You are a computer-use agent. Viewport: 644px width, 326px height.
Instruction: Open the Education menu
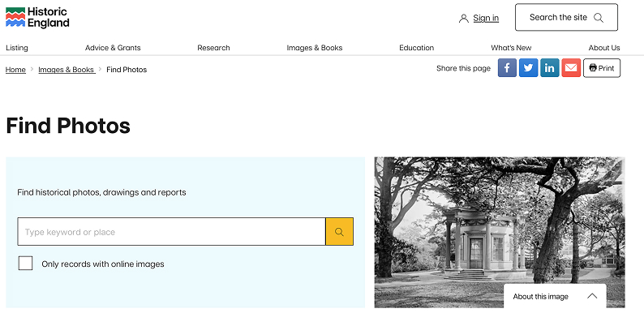click(416, 48)
